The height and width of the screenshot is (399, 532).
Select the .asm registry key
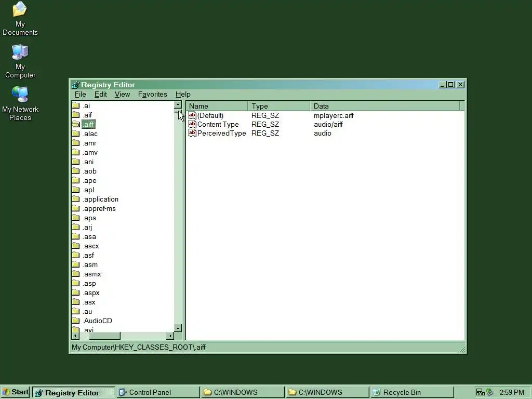click(90, 264)
